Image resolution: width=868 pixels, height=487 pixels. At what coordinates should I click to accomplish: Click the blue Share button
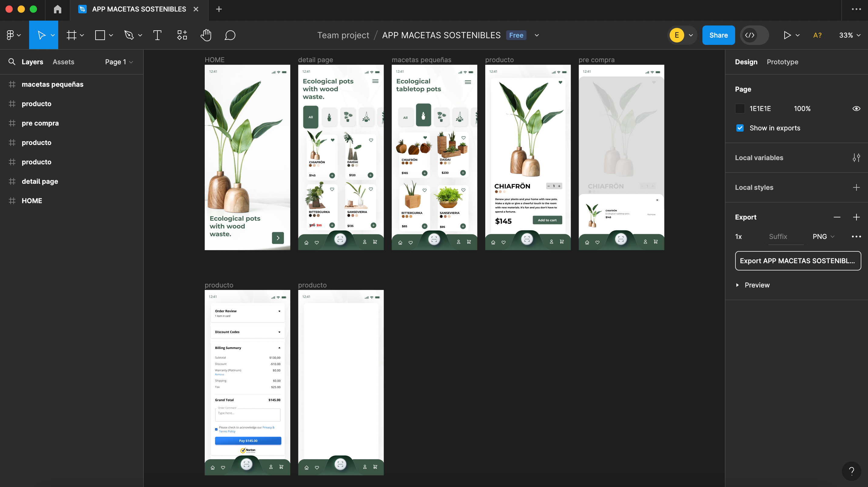[718, 35]
